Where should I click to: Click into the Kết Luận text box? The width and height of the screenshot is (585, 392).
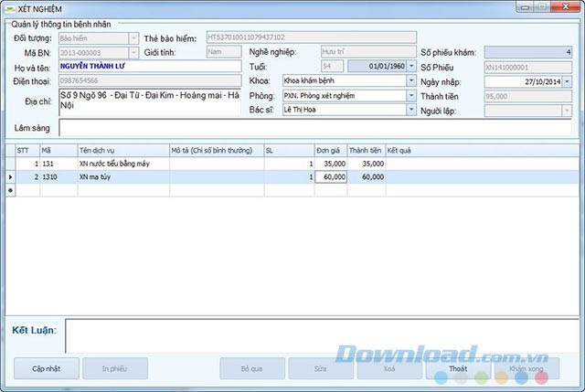pyautogui.click(x=320, y=334)
